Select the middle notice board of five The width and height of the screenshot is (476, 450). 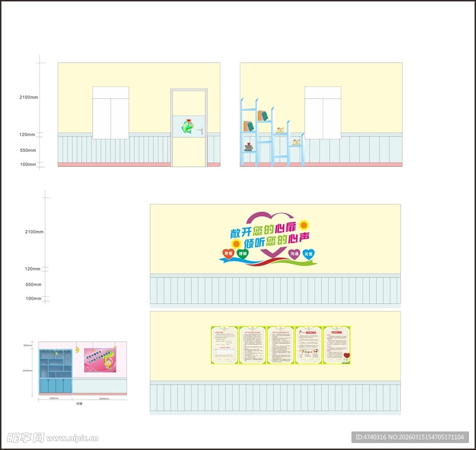(280, 345)
